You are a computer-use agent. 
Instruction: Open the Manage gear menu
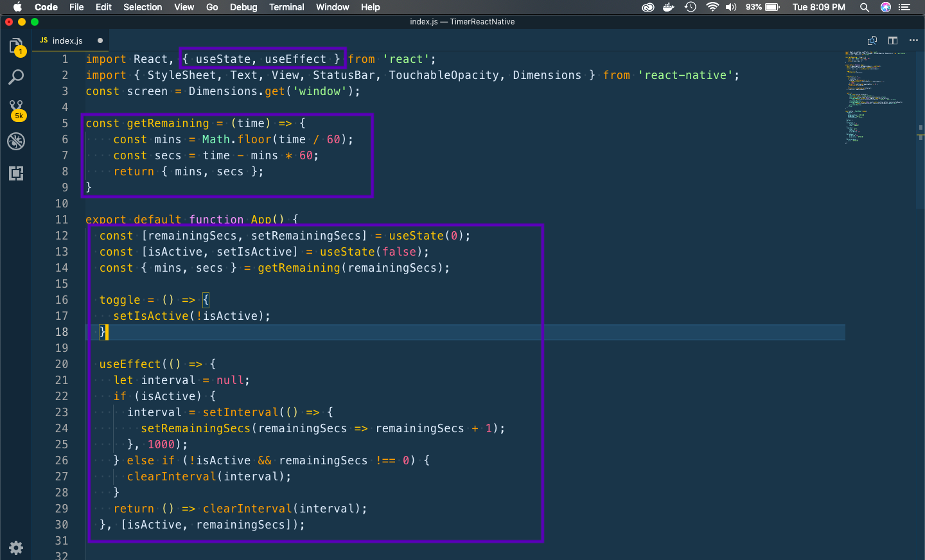(x=16, y=547)
